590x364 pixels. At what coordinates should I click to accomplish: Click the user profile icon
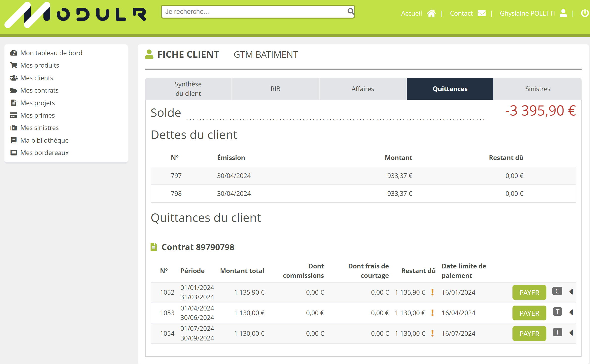click(x=563, y=13)
